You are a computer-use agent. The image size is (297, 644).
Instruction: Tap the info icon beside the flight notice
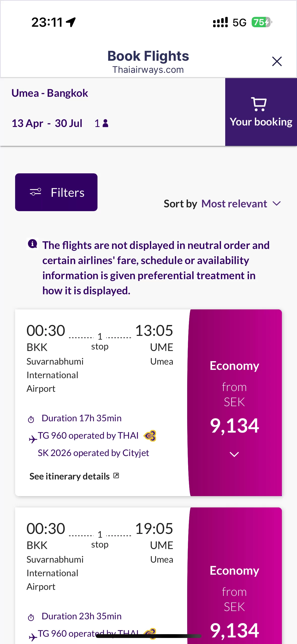(x=32, y=244)
